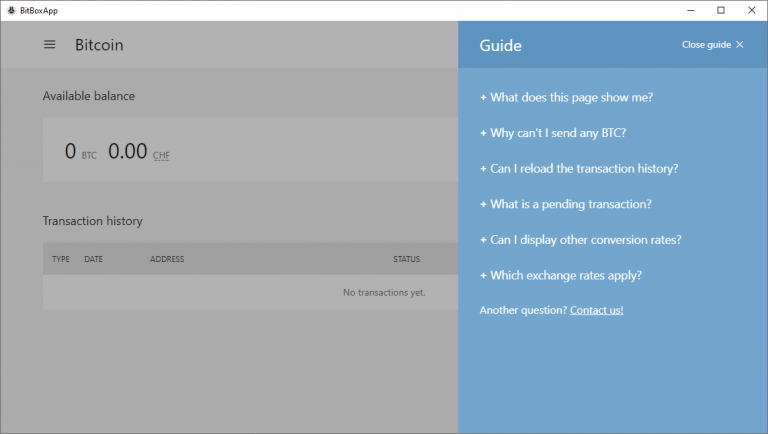Image resolution: width=768 pixels, height=434 pixels.
Task: Expand 'Can I reload the transaction history?'
Action: pos(579,168)
